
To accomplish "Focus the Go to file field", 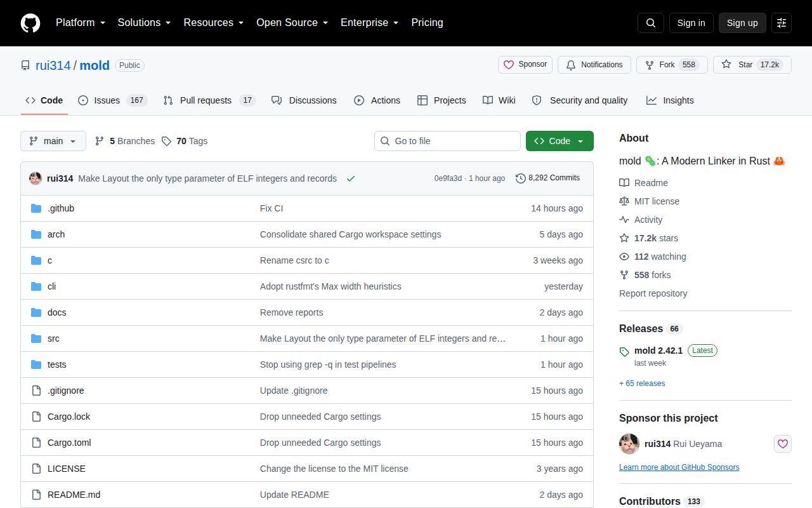I will 447,141.
